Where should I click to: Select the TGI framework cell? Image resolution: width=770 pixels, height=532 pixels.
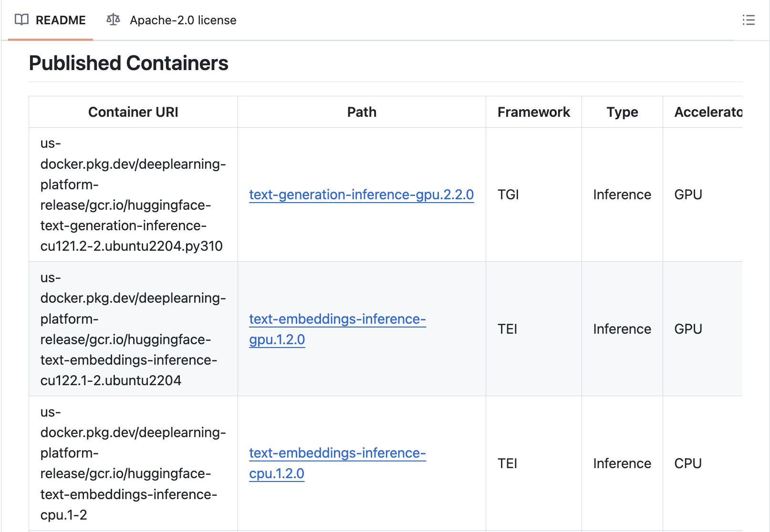533,194
